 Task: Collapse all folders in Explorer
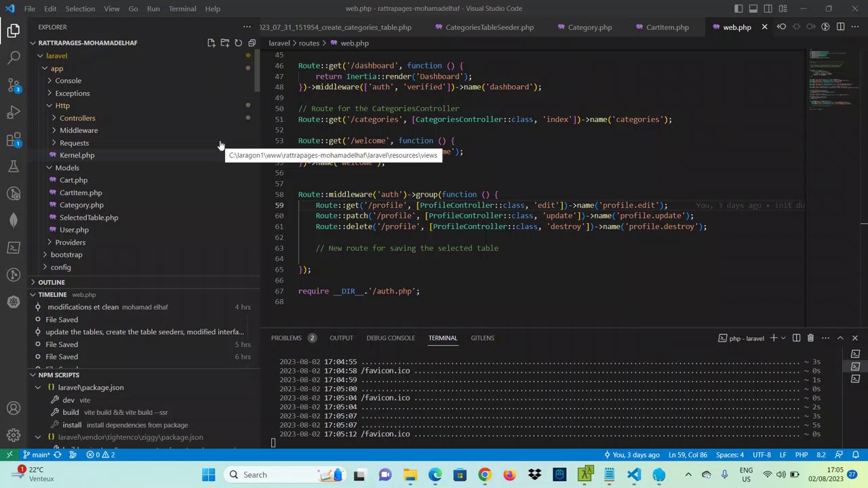(x=252, y=43)
